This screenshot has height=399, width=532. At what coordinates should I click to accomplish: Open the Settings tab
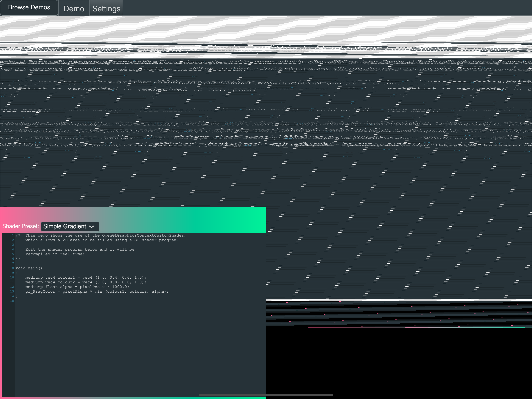pyautogui.click(x=106, y=9)
